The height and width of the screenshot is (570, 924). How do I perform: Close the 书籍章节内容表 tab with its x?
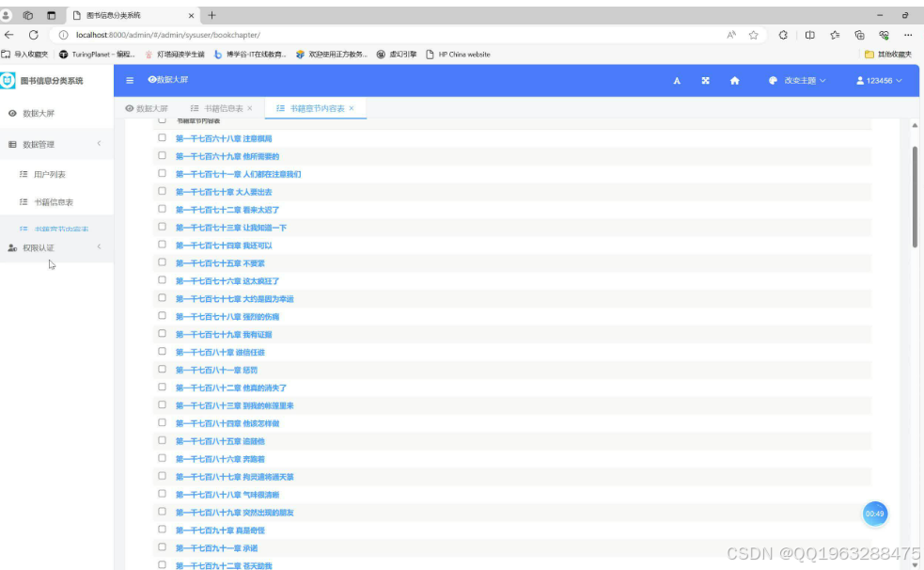[x=352, y=108]
